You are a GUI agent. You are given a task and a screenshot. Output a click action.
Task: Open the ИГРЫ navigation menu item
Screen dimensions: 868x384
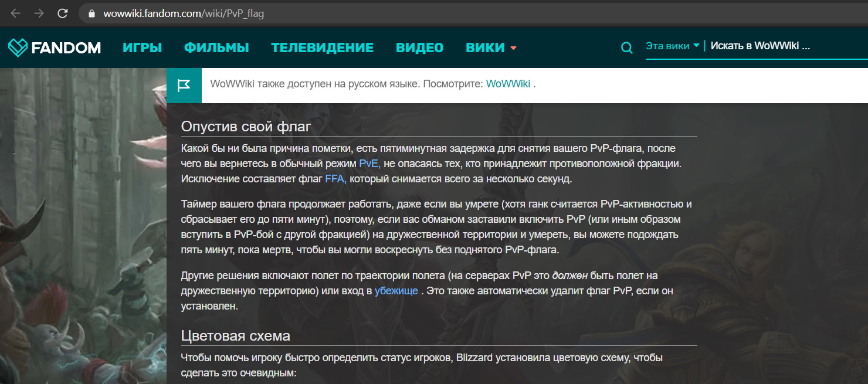click(x=142, y=48)
